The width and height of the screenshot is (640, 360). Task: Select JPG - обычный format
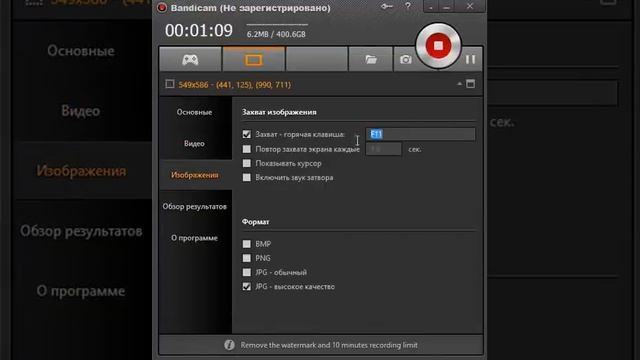click(247, 272)
